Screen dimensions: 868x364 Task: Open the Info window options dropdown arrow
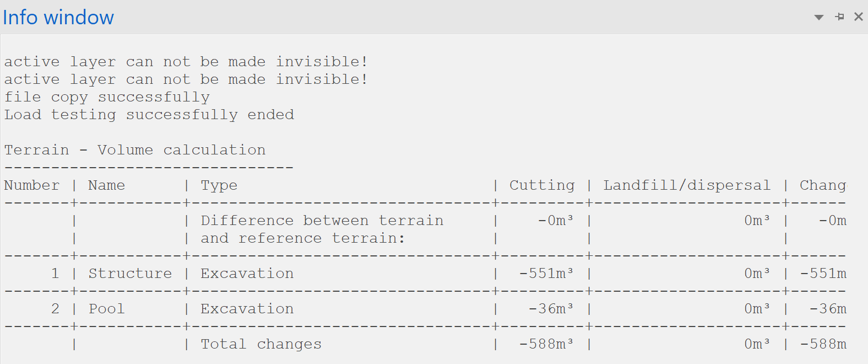819,18
